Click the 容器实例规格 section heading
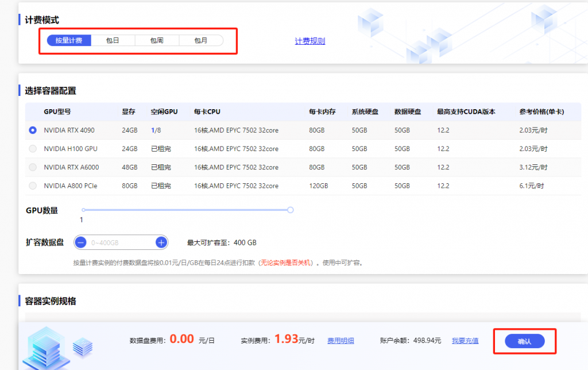 coord(51,301)
